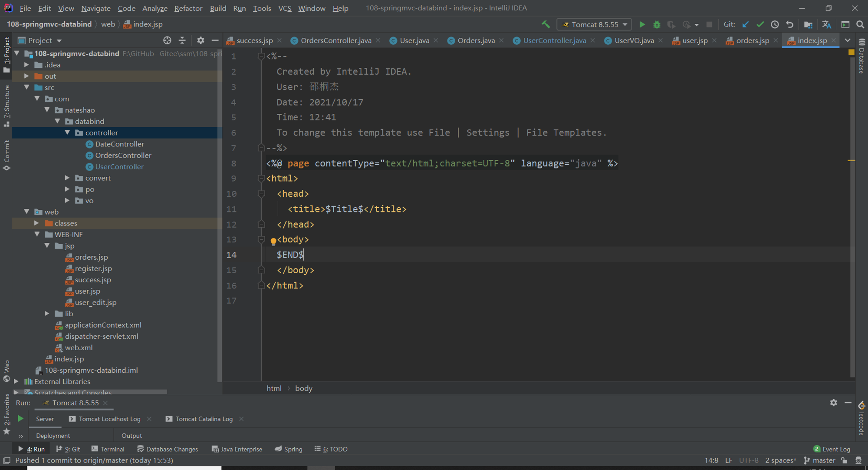Image resolution: width=868 pixels, height=470 pixels.
Task: Click Git Commit checkmark icon
Action: point(760,24)
